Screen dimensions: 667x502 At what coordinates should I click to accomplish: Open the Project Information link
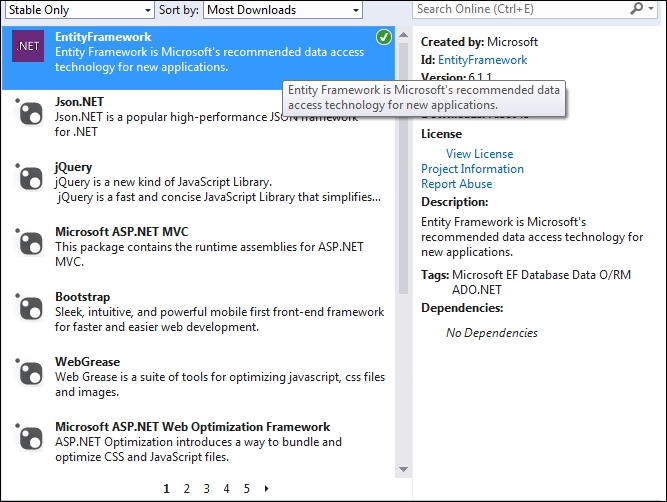(x=472, y=169)
